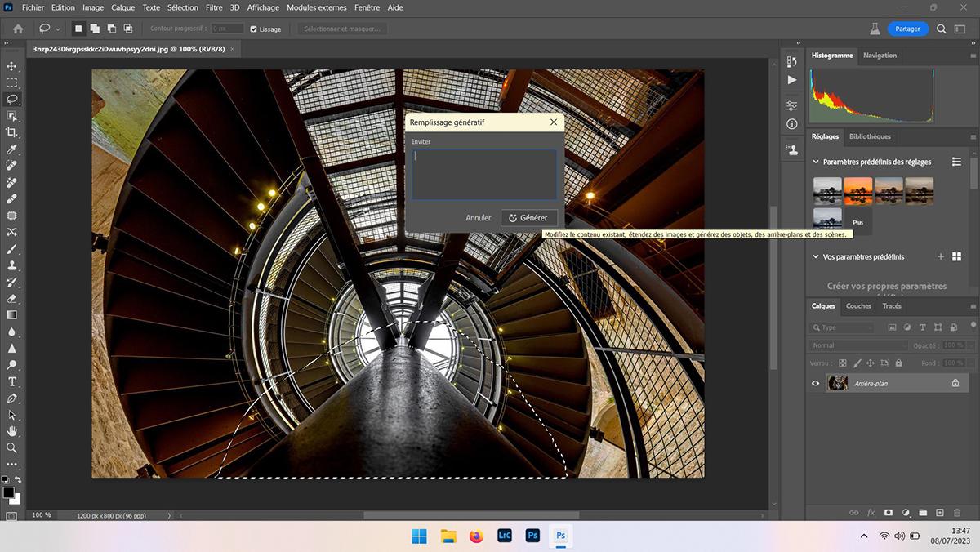Click the create new group folder icon
The height and width of the screenshot is (552, 980).
click(x=923, y=513)
